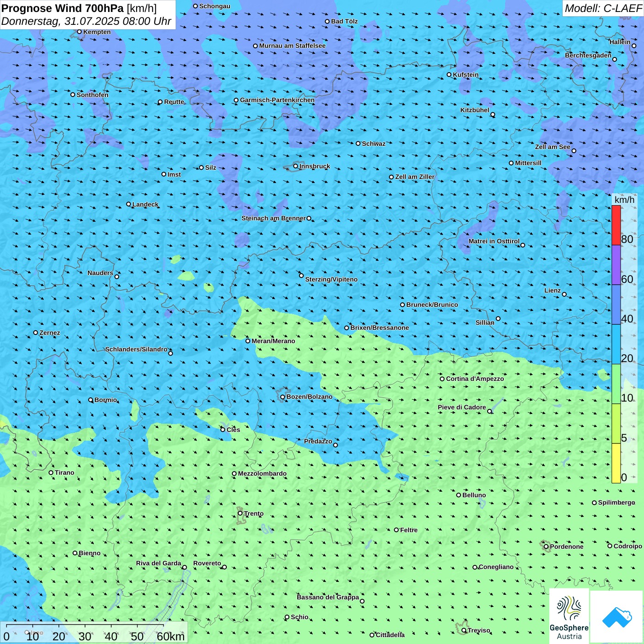Viewport: 644px width, 644px height.
Task: Click the Riva del Garda label
Action: (x=159, y=563)
